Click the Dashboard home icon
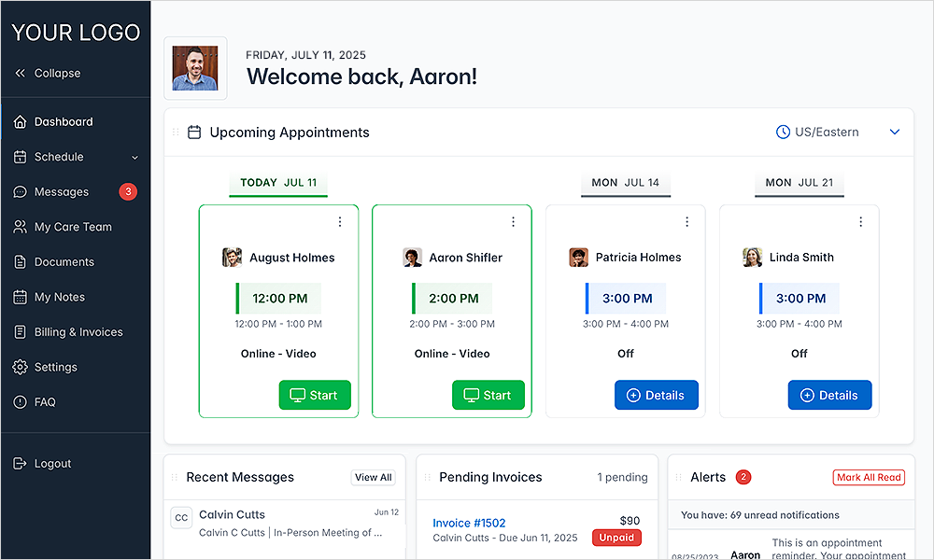The height and width of the screenshot is (560, 934). [20, 121]
